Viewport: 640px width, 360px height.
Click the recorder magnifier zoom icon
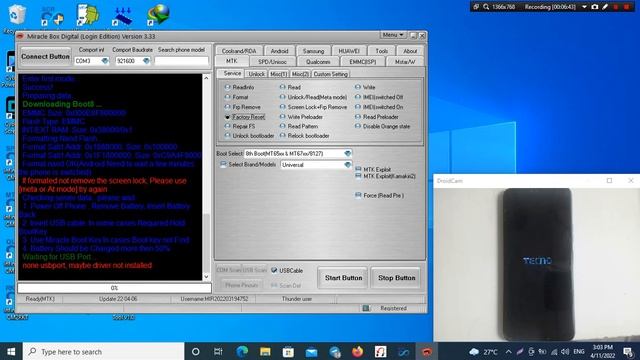pyautogui.click(x=486, y=7)
